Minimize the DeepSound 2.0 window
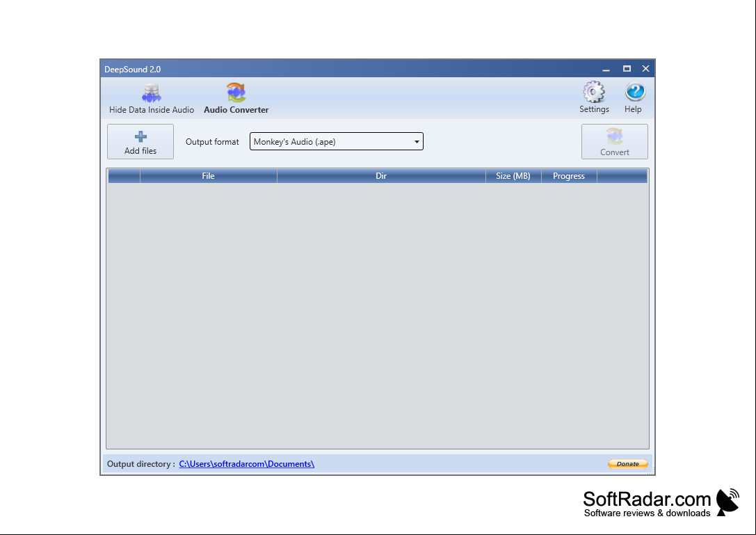 coord(606,69)
